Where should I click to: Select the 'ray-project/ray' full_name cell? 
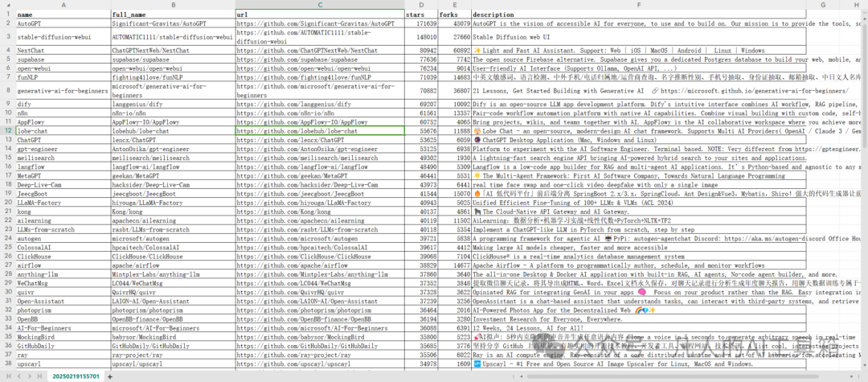click(173, 355)
